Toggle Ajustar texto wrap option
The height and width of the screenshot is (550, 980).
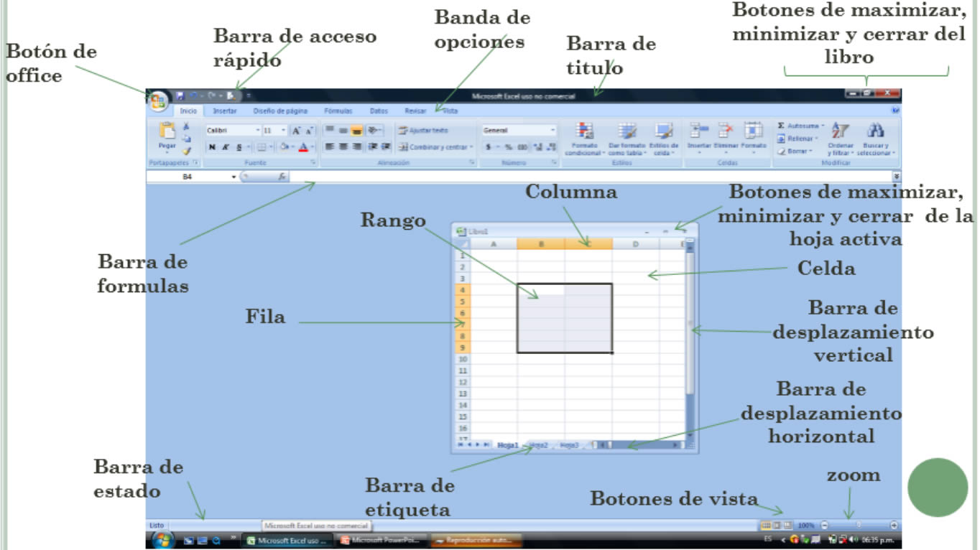point(423,131)
